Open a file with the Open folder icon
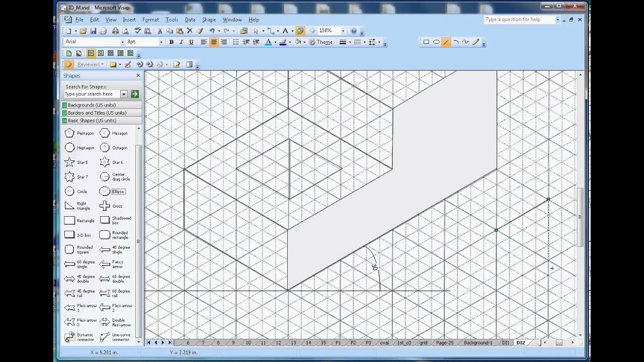The image size is (644, 362). [x=84, y=31]
